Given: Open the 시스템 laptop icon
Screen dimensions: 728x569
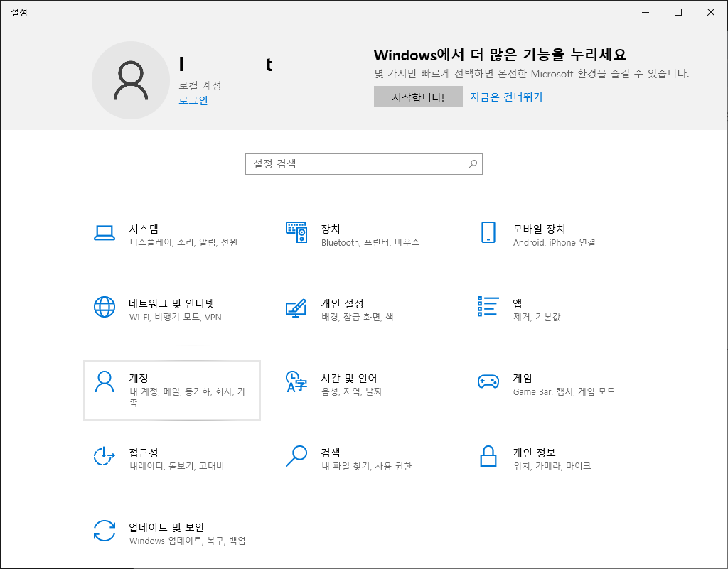Looking at the screenshot, I should point(105,233).
